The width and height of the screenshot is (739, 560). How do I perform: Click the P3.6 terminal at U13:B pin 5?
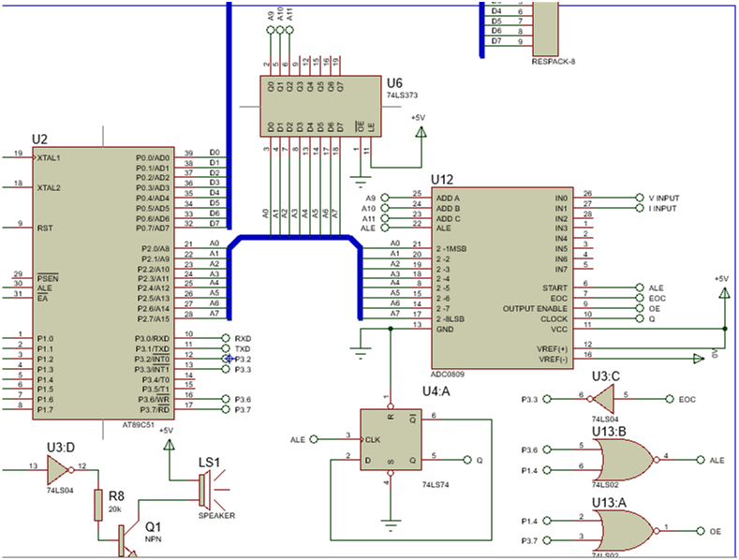[x=547, y=449]
